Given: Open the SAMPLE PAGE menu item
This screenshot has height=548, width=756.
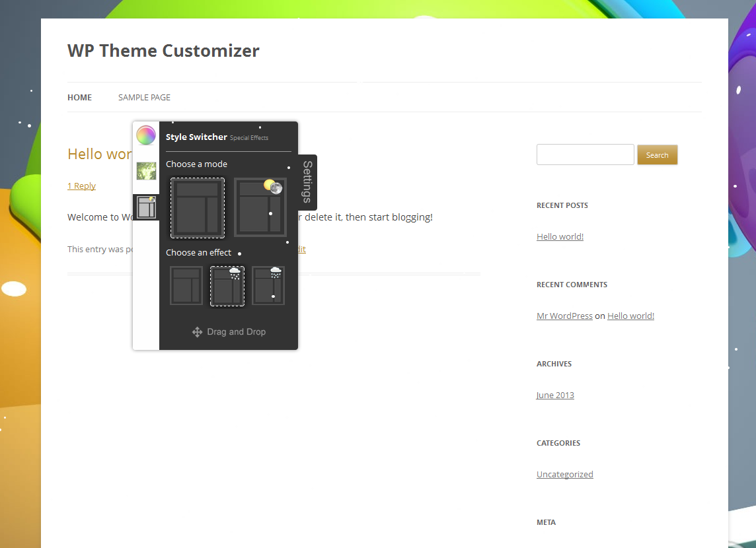Looking at the screenshot, I should (144, 97).
